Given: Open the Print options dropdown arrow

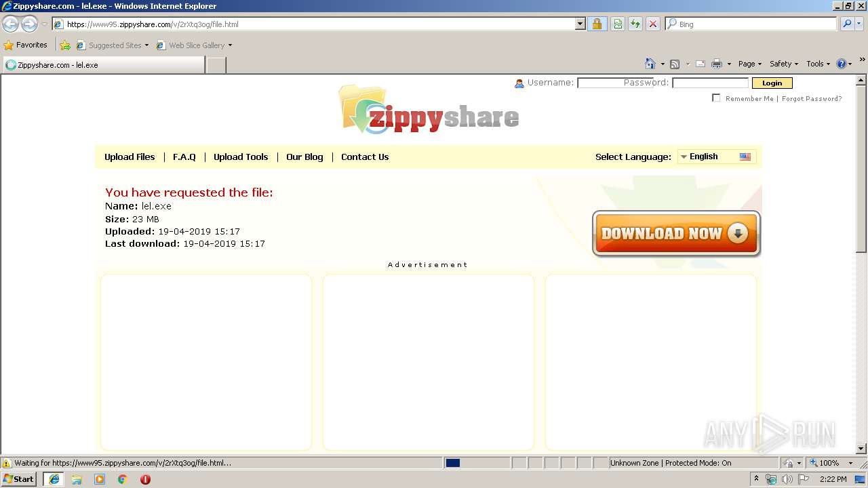Looking at the screenshot, I should click(729, 64).
